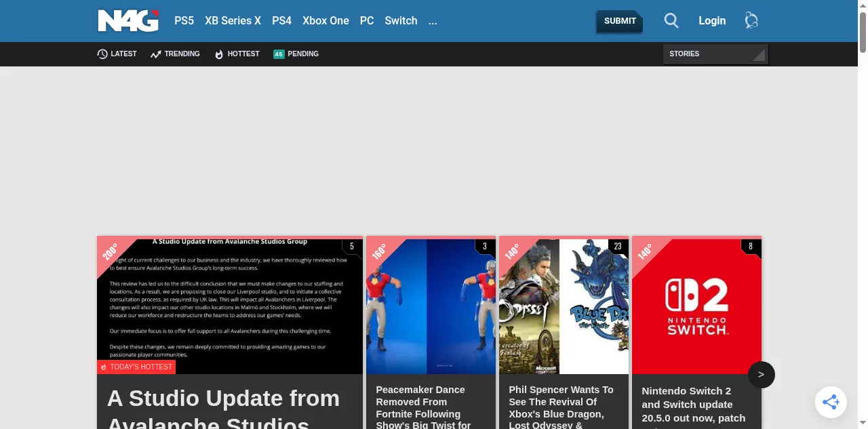Image resolution: width=868 pixels, height=429 pixels.
Task: Click the 140° heat badge on Switch 2 story
Action: pos(645,252)
